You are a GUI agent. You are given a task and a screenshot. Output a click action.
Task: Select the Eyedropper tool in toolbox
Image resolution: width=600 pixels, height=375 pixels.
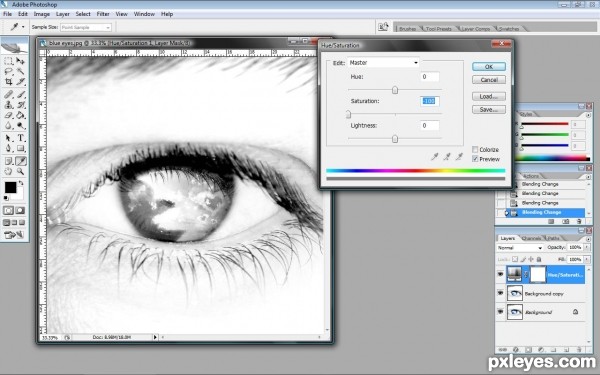point(21,161)
